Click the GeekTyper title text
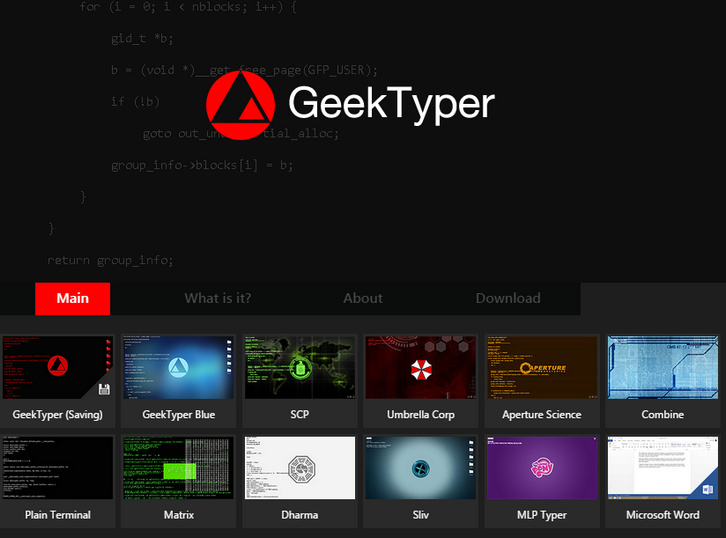The image size is (726, 538). point(391,104)
